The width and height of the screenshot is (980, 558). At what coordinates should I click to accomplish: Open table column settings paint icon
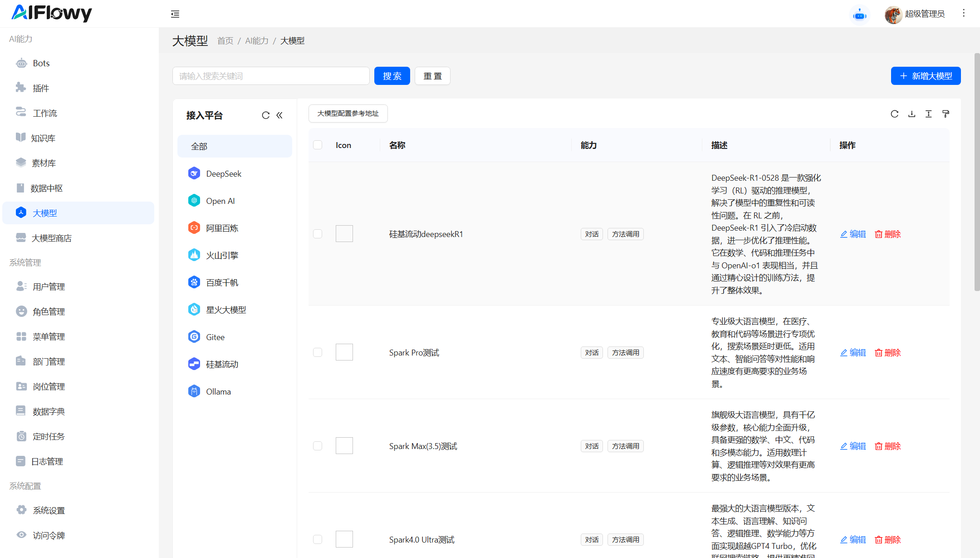click(x=946, y=114)
